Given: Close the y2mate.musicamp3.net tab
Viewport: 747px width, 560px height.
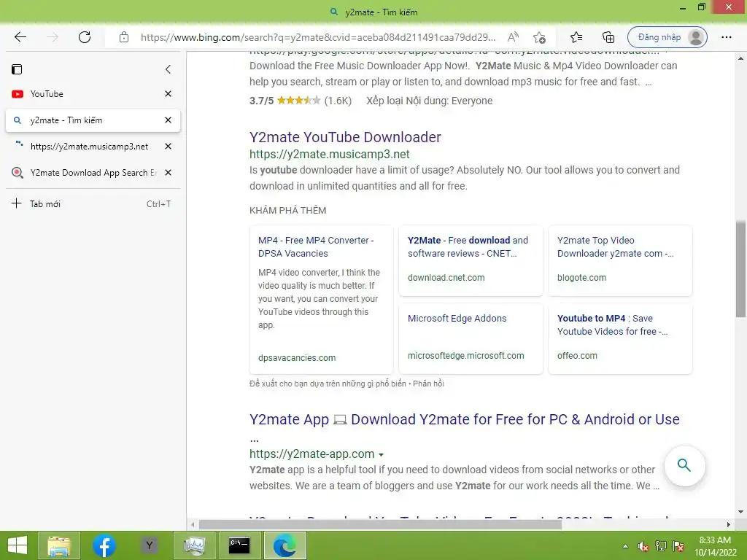Looking at the screenshot, I should click(x=168, y=146).
